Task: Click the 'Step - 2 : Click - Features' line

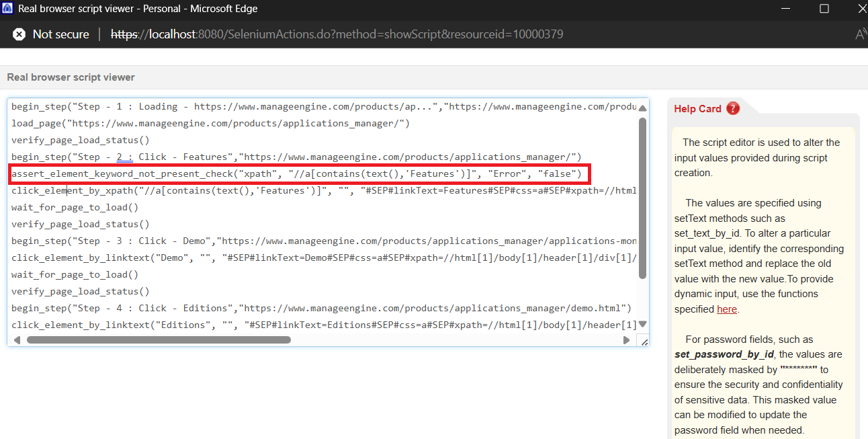Action: (296, 157)
